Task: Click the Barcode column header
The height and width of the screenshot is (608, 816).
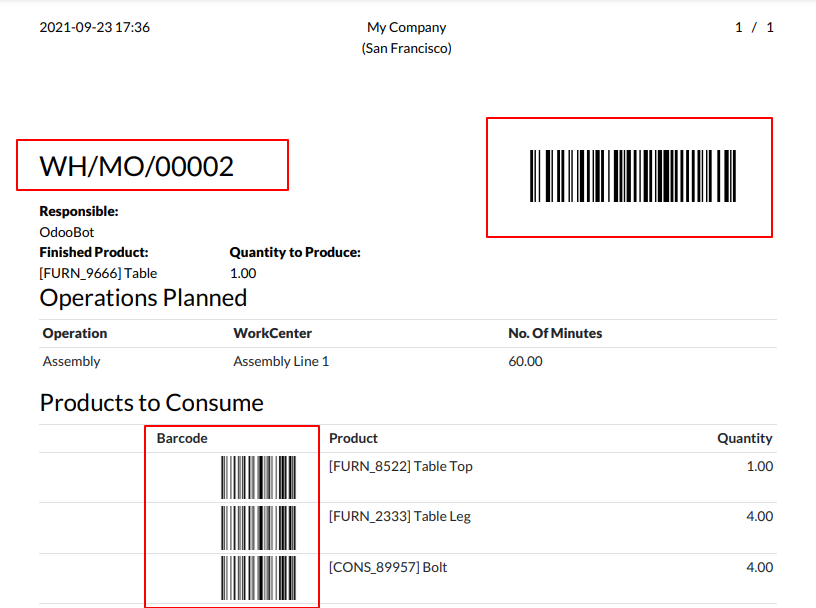Action: coord(182,438)
